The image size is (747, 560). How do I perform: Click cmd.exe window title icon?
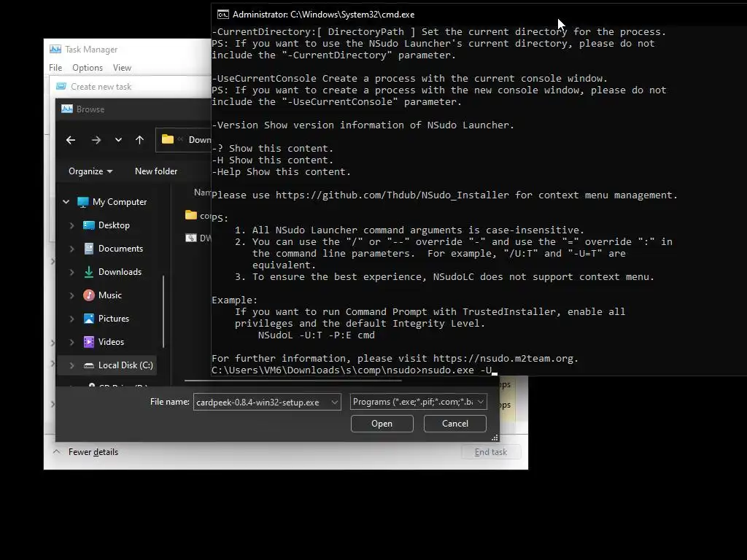coord(223,15)
